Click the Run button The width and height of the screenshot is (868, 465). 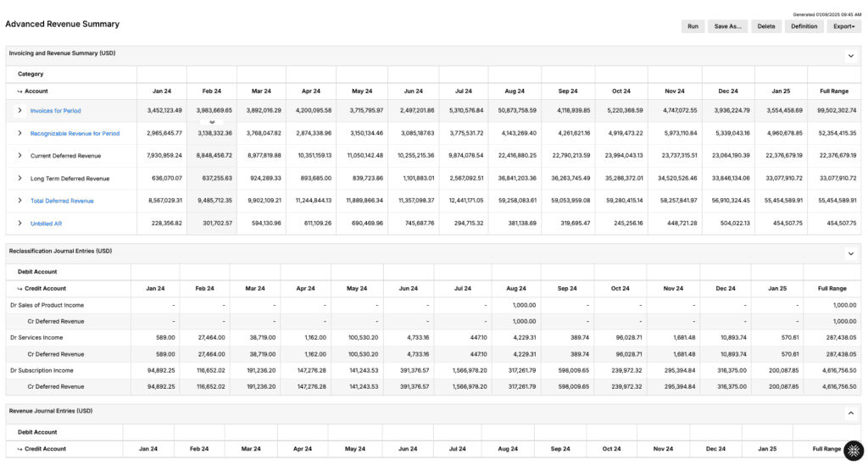point(693,26)
